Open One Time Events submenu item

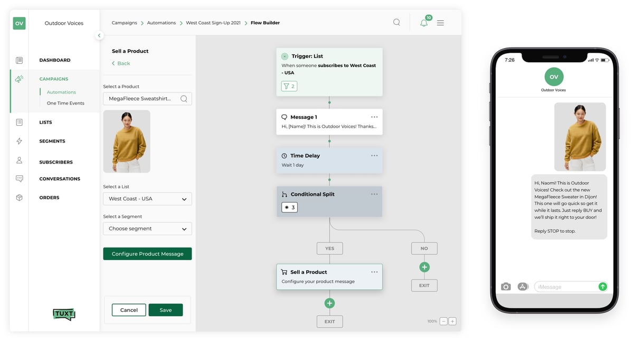click(65, 103)
